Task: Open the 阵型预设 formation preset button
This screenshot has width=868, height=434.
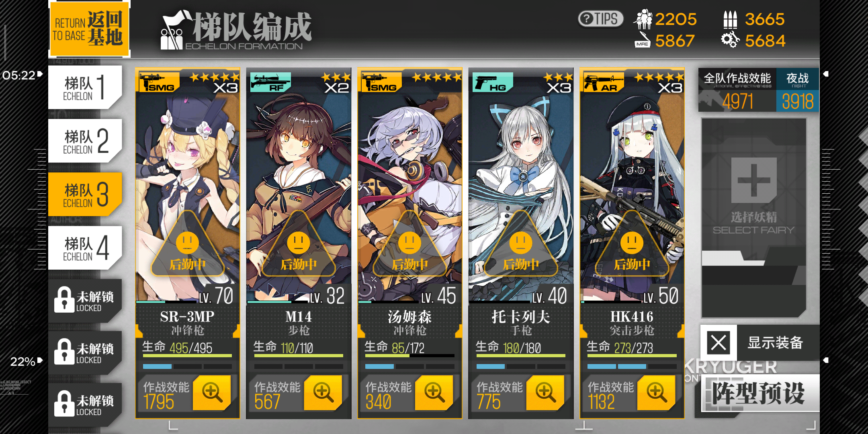Action: (x=760, y=393)
